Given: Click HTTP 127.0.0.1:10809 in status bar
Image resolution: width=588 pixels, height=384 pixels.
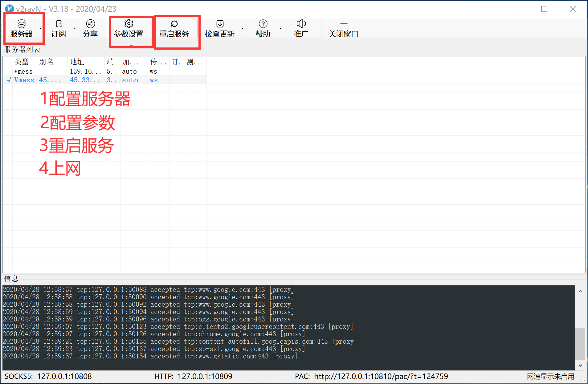Looking at the screenshot, I should (193, 376).
